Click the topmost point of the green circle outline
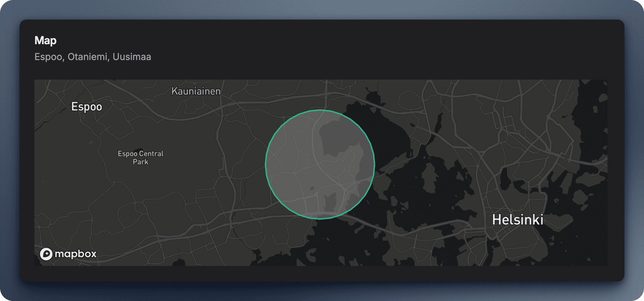The width and height of the screenshot is (644, 301). [x=320, y=110]
